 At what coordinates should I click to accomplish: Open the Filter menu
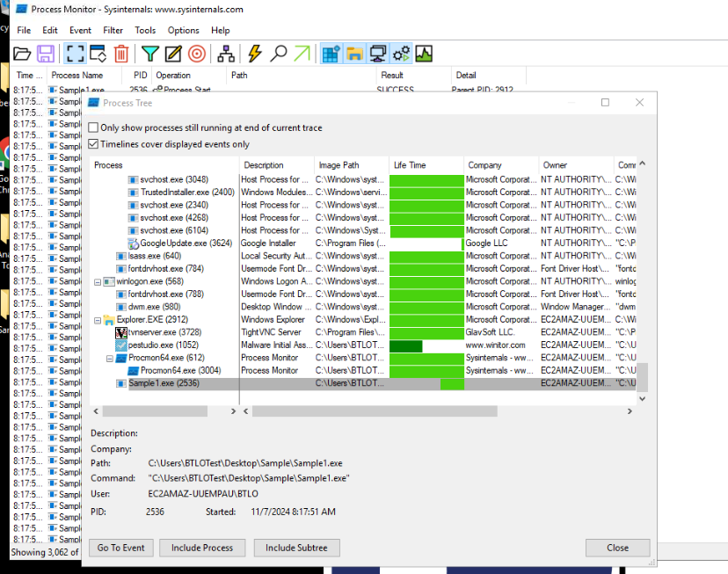coord(113,30)
